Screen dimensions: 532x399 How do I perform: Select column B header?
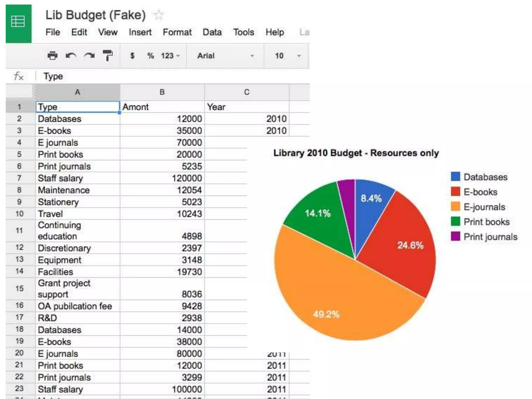162,92
